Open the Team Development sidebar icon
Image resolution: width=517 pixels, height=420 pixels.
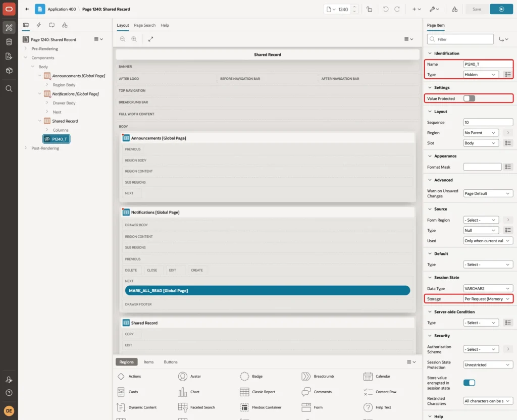pyautogui.click(x=9, y=57)
